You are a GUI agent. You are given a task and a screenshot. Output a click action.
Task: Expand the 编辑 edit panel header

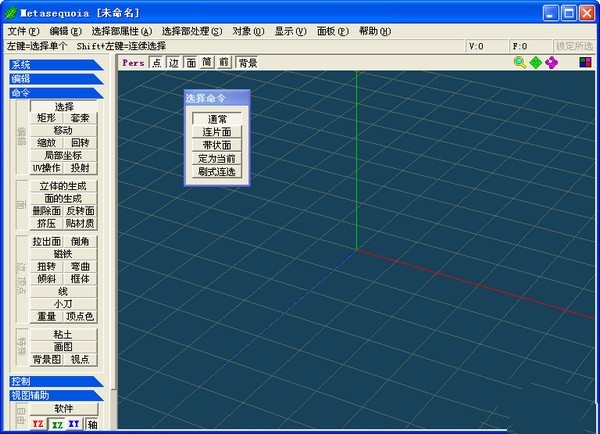(x=56, y=79)
